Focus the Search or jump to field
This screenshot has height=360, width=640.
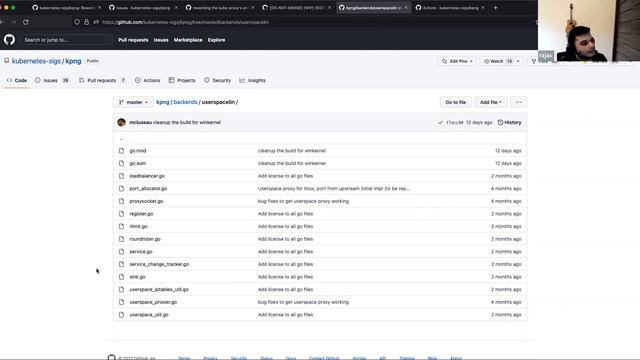66,40
